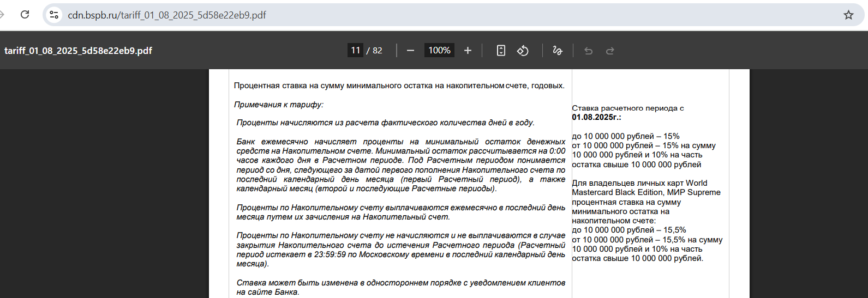
Task: Click the PDF title tariff_01_08_2025_5d58e22eb9.pdf
Action: click(x=78, y=51)
